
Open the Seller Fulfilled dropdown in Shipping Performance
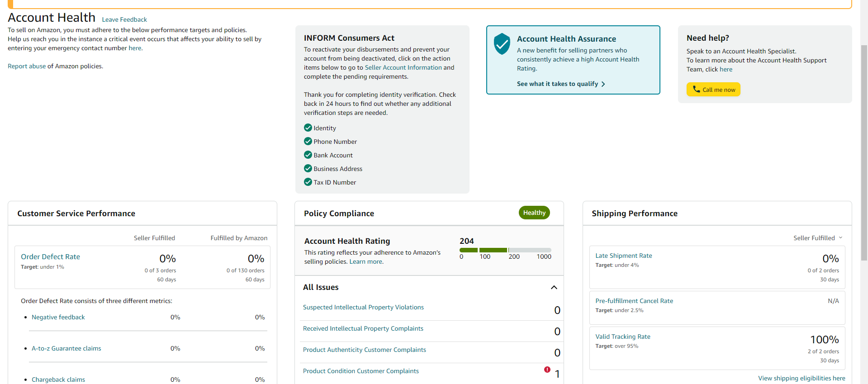click(x=818, y=238)
